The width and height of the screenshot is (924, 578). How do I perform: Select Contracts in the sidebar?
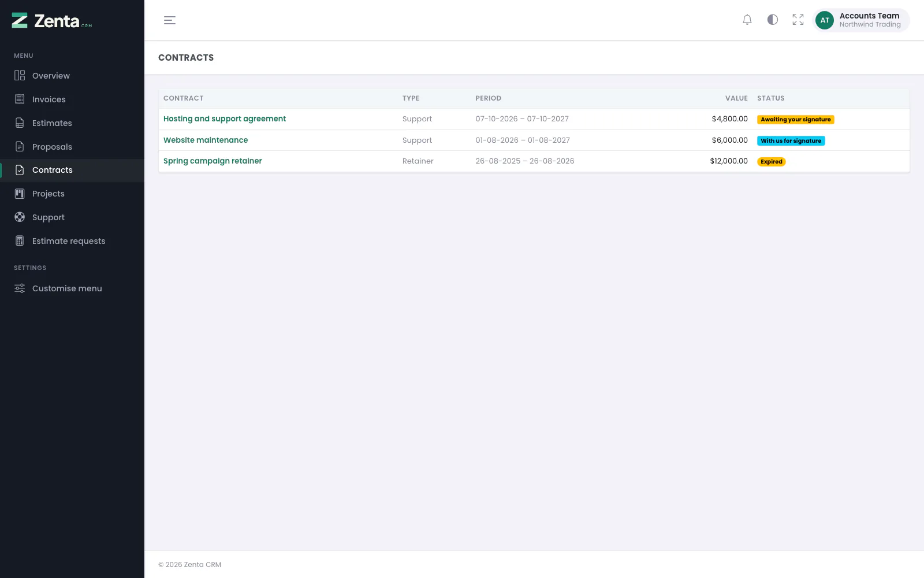pyautogui.click(x=72, y=170)
